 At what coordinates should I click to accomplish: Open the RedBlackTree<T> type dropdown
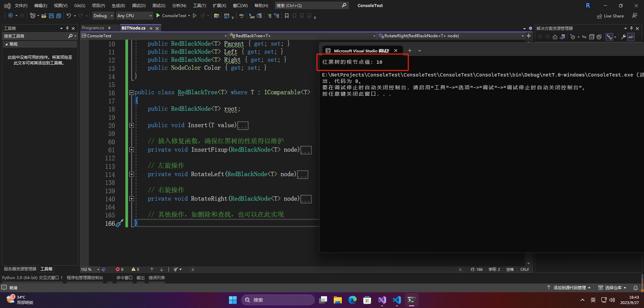(303, 36)
